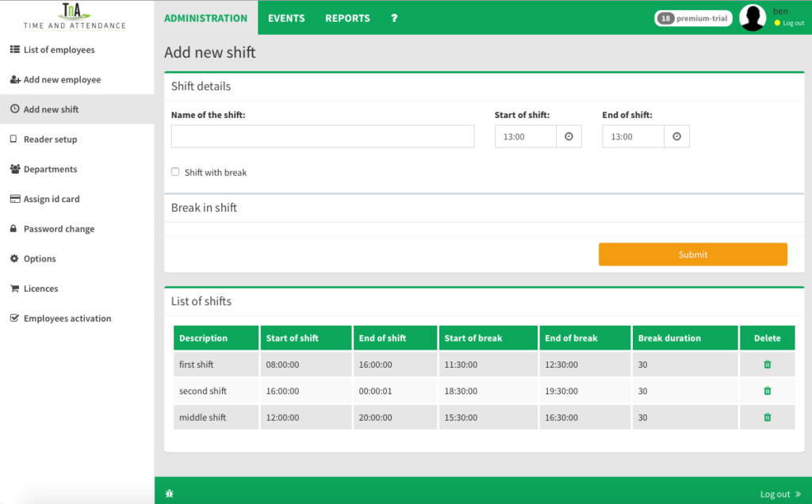Open the End of shift time picker

676,136
